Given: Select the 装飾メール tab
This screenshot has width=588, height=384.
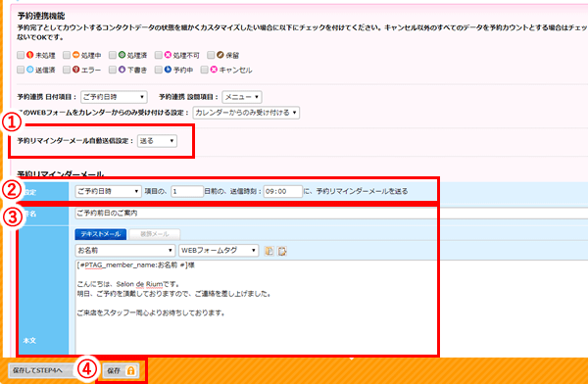Looking at the screenshot, I should pyautogui.click(x=155, y=234).
